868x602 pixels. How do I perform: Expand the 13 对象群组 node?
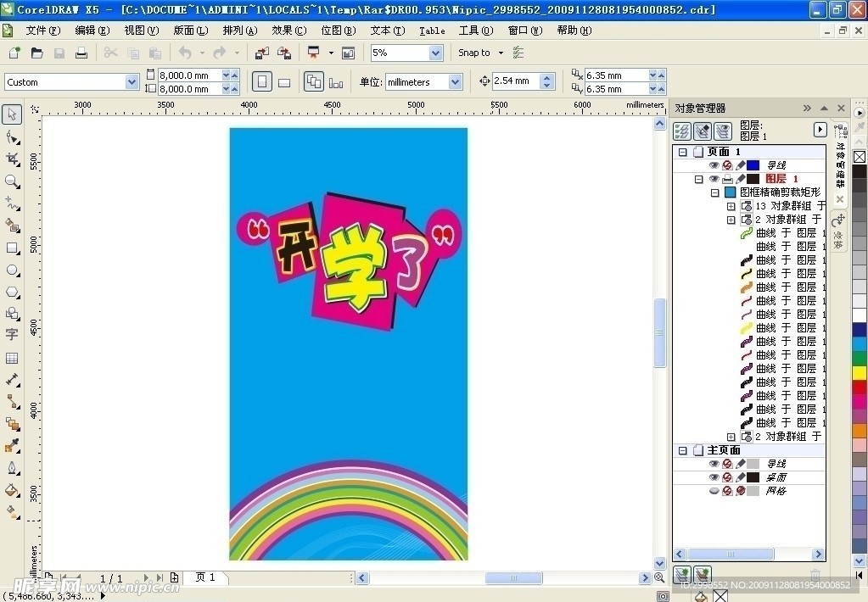click(x=731, y=206)
